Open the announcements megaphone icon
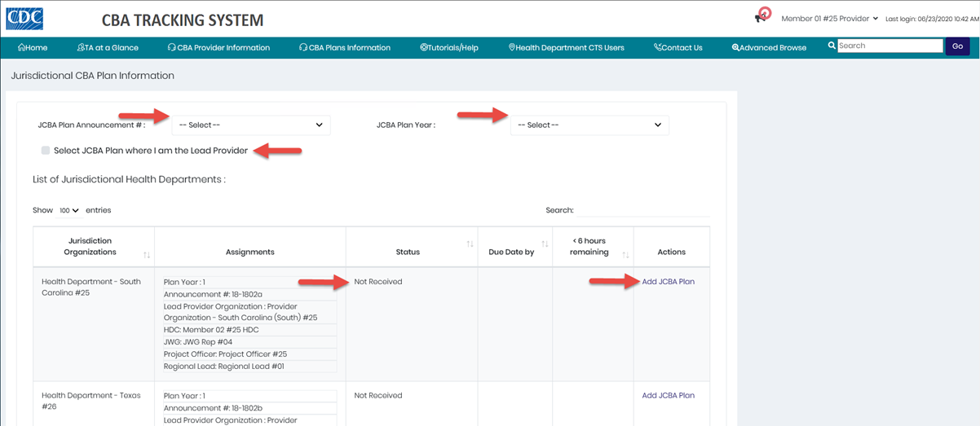The image size is (980, 426). [x=761, y=17]
